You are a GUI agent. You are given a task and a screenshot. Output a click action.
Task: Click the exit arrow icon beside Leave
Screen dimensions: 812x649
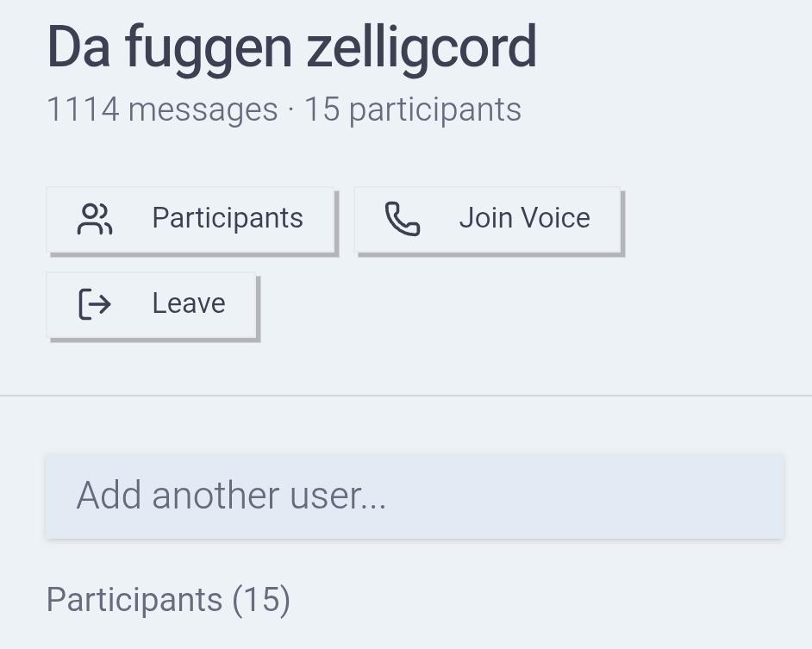point(95,304)
